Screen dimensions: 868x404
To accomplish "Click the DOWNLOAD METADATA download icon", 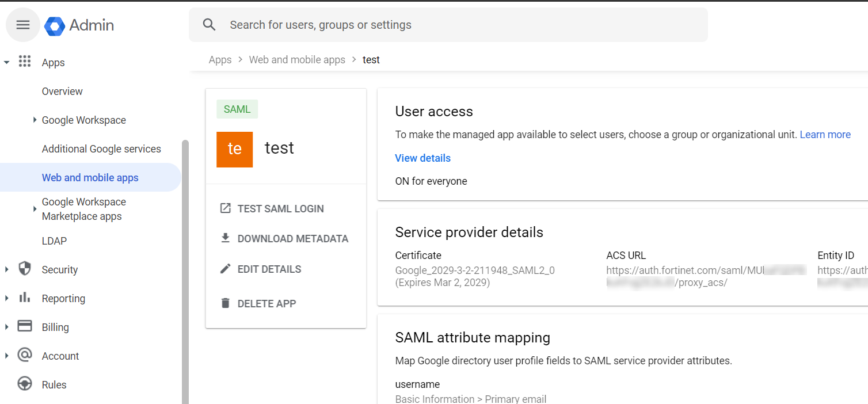I will (x=225, y=238).
